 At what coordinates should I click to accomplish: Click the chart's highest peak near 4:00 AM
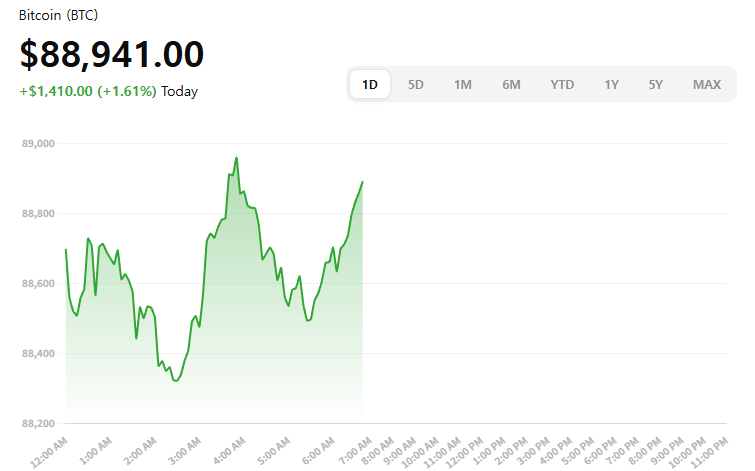coord(236,158)
